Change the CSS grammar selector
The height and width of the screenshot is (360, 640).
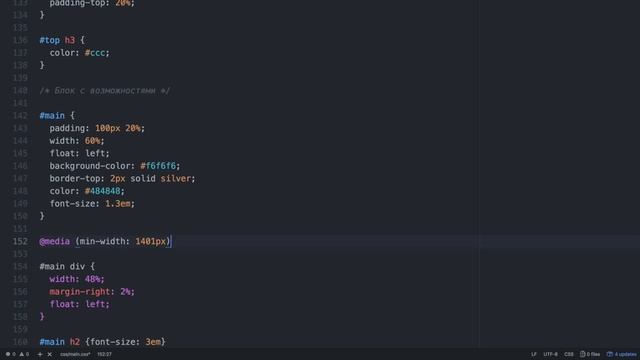pyautogui.click(x=569, y=354)
